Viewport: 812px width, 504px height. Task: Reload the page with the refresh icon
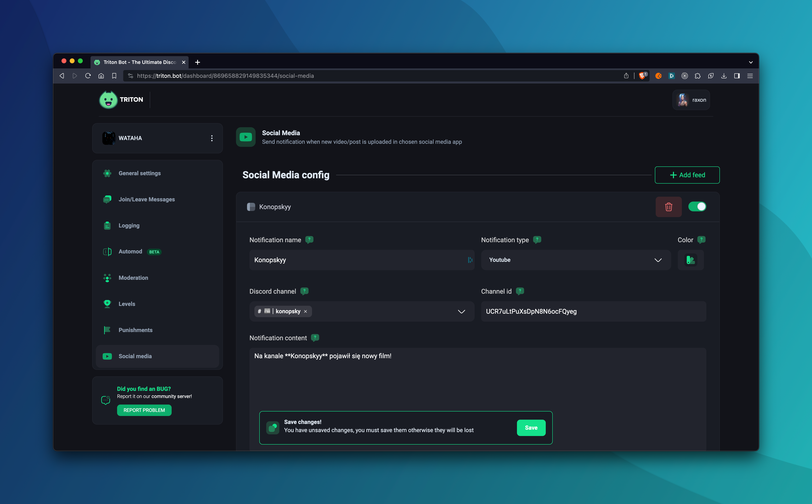tap(88, 76)
